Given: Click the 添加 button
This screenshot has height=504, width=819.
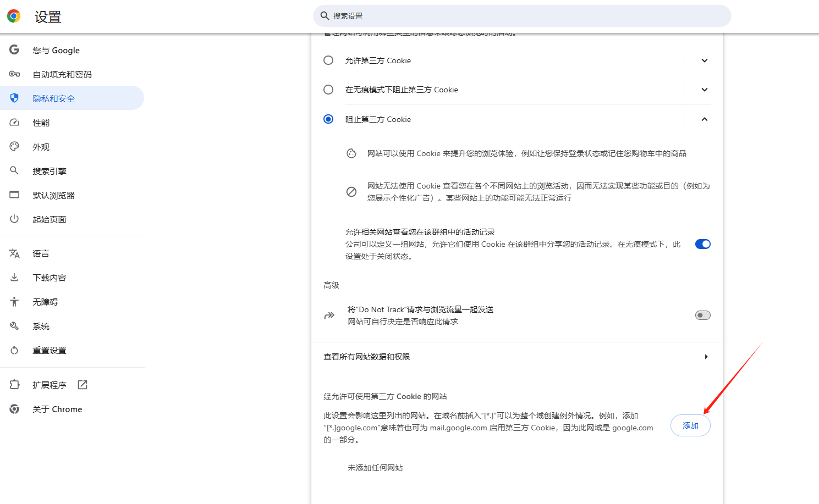Looking at the screenshot, I should (690, 425).
